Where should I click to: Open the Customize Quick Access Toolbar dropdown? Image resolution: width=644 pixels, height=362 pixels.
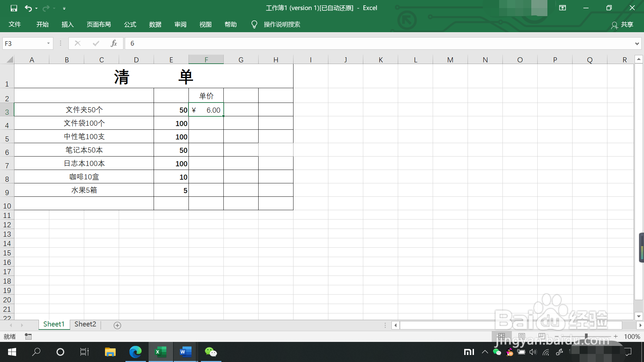tap(64, 8)
